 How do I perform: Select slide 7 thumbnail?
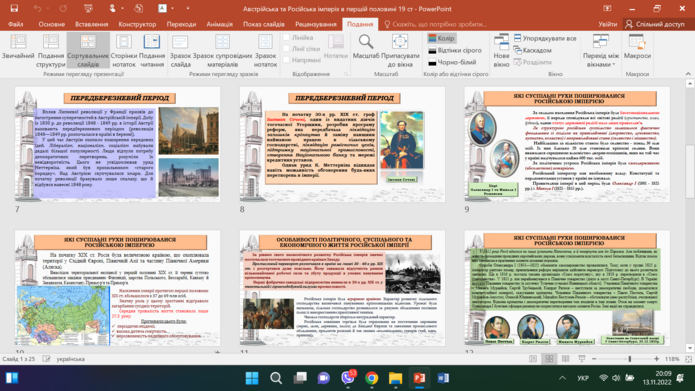pyautogui.click(x=117, y=144)
